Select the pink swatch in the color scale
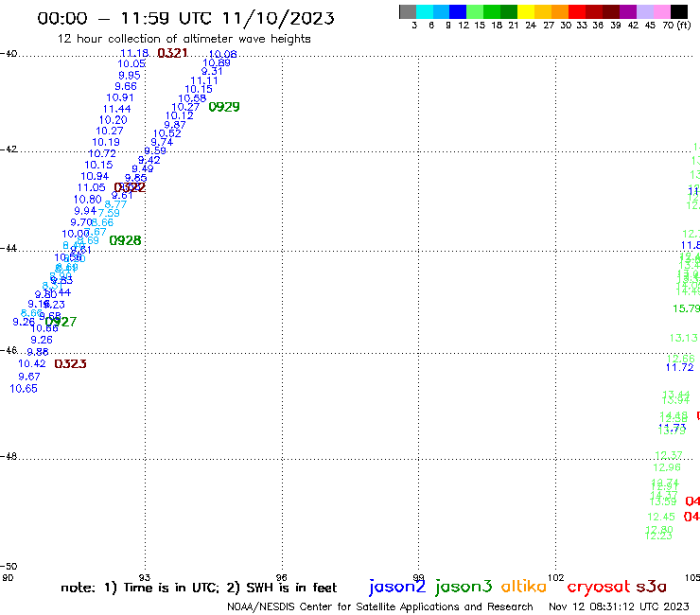The width and height of the screenshot is (700, 615). pos(661,11)
